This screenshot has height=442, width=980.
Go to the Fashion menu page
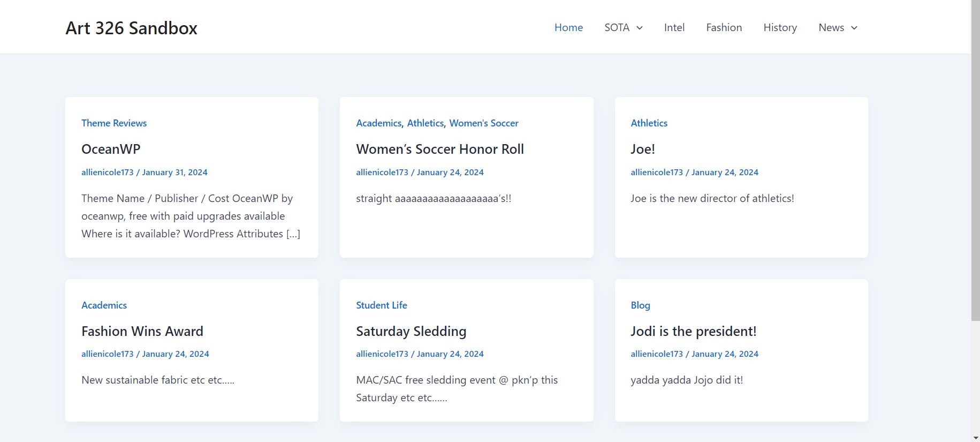tap(724, 27)
